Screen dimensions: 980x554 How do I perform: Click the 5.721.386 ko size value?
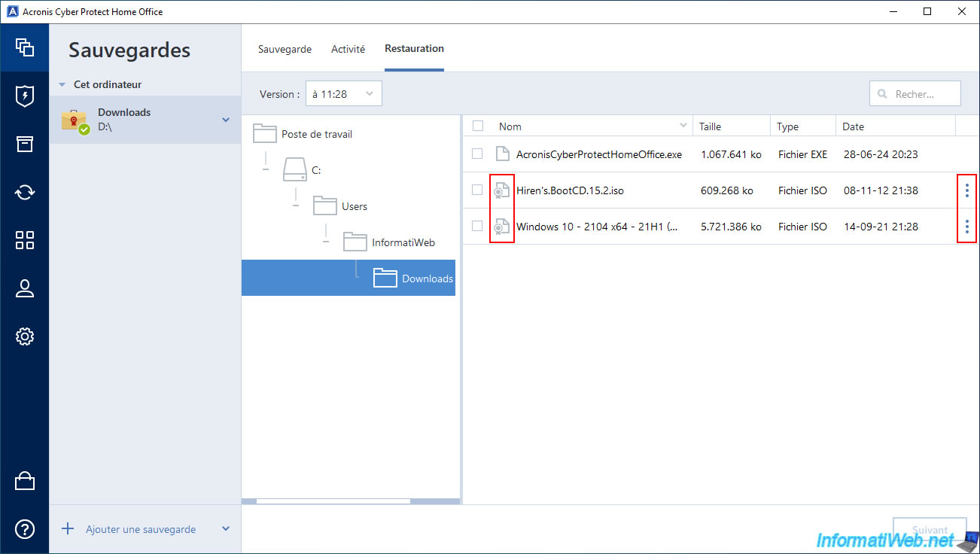coord(731,227)
